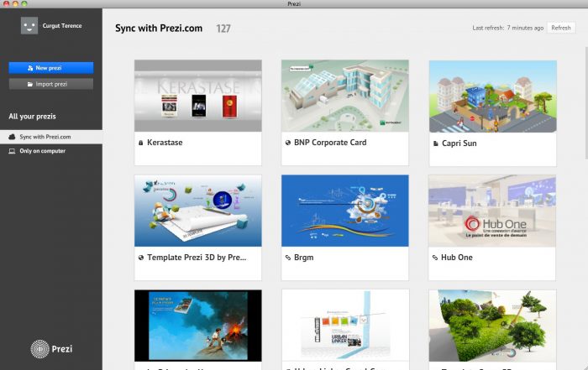Click the folder icon on Import prezi
The width and height of the screenshot is (588, 370).
(30, 84)
